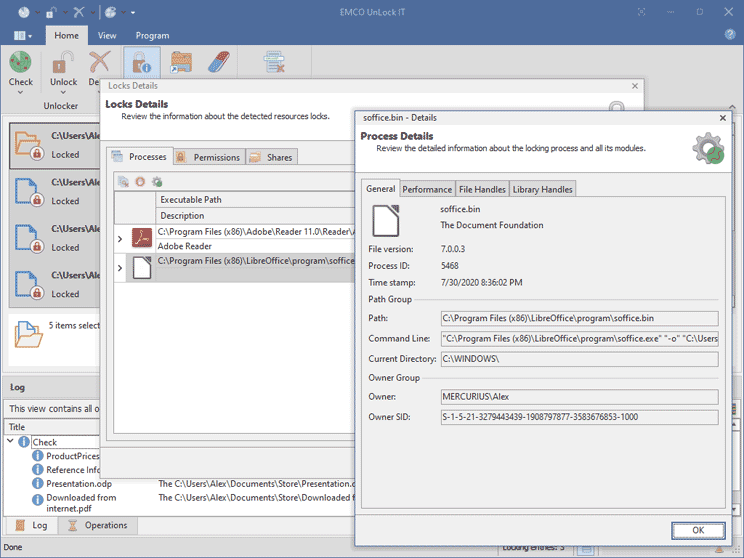Click the Check radar icon in ribbon
This screenshot has width=744, height=558.
pyautogui.click(x=20, y=62)
